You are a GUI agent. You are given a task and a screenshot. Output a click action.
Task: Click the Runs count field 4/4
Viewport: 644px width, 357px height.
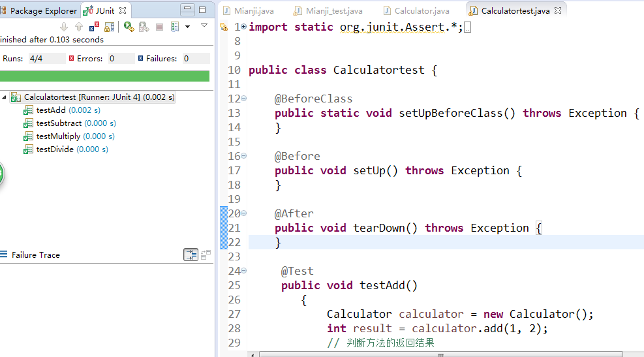46,59
